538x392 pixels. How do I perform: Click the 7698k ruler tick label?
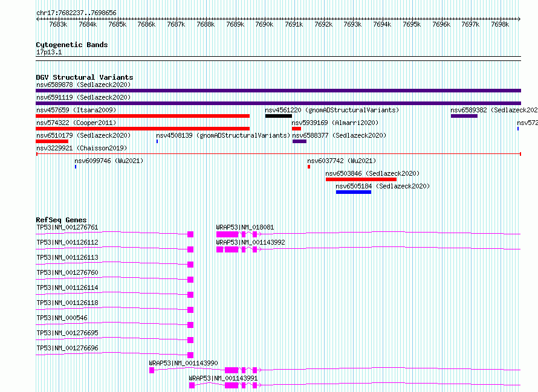tap(500, 24)
